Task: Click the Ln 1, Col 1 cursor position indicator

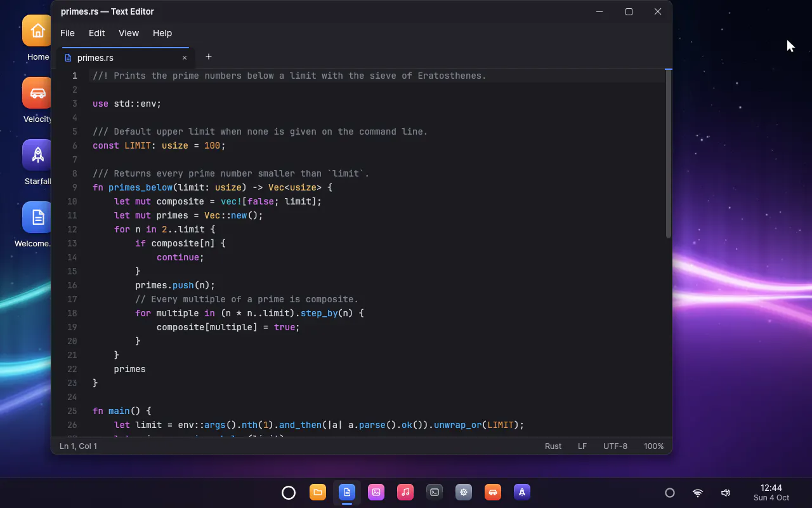Action: click(79, 446)
